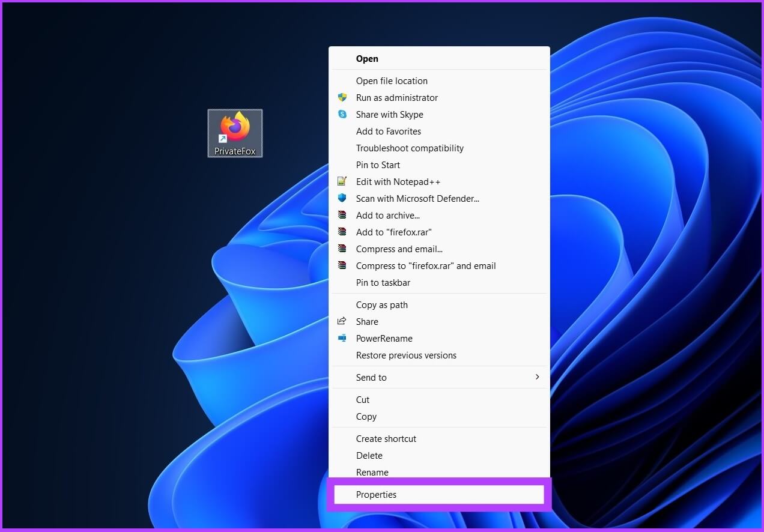Select Edit with Notepad++
764x532 pixels.
[439, 181]
